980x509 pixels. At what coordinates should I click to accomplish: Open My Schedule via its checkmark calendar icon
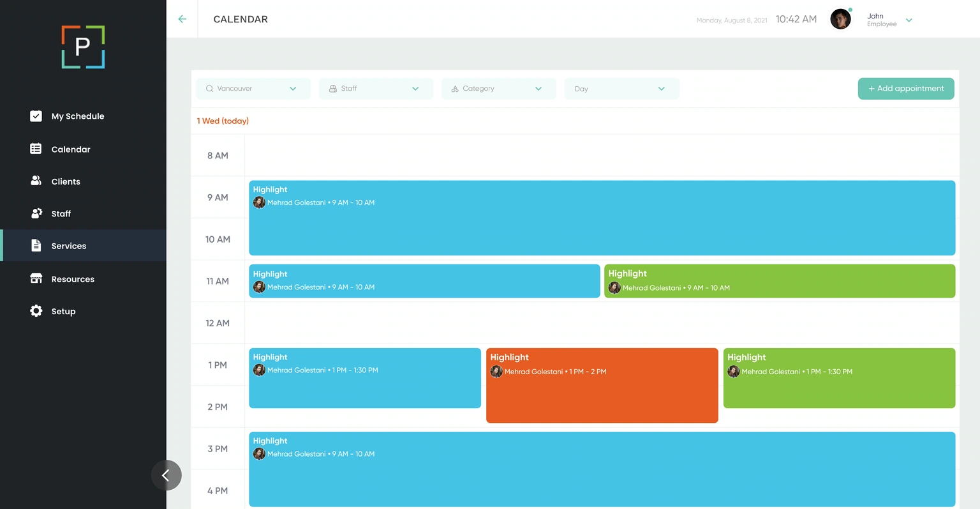(x=36, y=116)
